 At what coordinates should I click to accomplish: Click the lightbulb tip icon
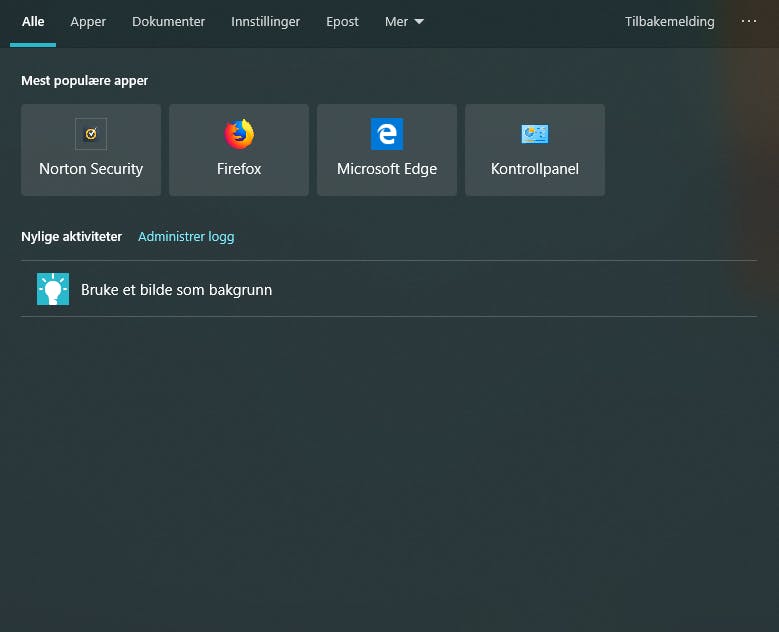point(53,289)
